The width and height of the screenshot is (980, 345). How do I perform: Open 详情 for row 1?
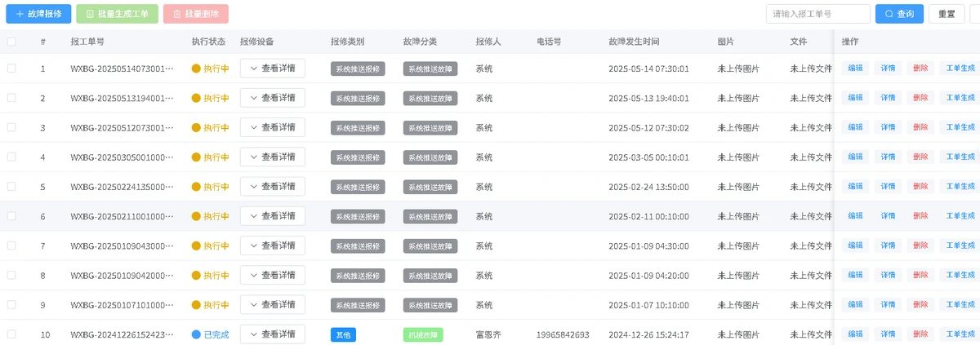888,69
